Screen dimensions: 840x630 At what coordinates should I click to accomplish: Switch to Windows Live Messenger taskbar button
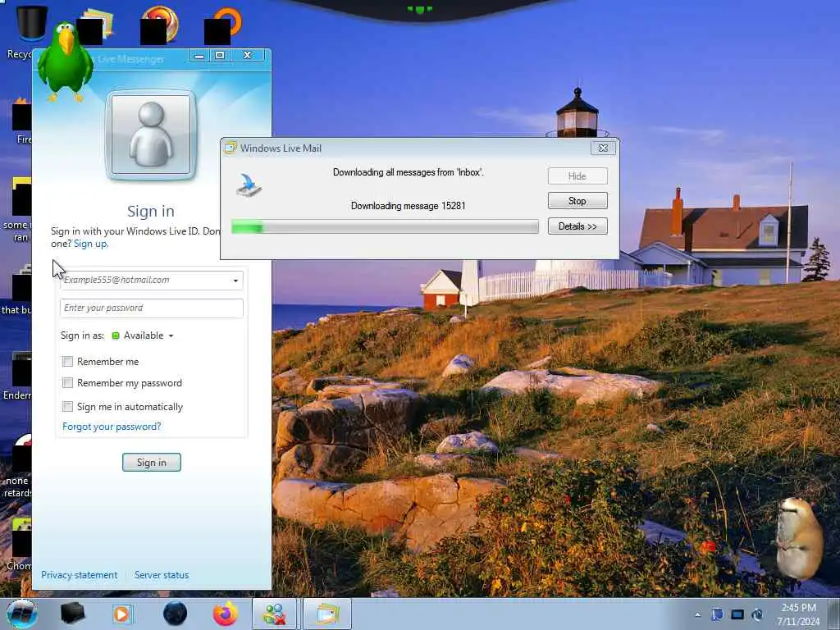(274, 614)
